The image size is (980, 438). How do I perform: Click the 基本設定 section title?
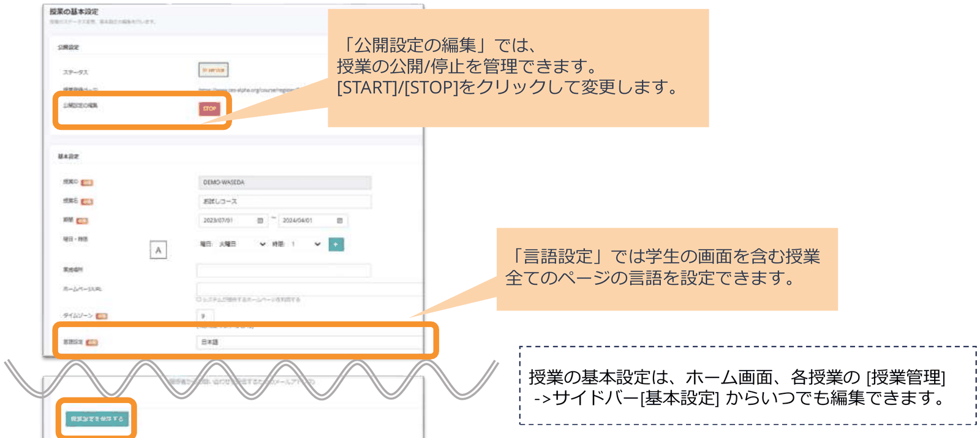68,156
